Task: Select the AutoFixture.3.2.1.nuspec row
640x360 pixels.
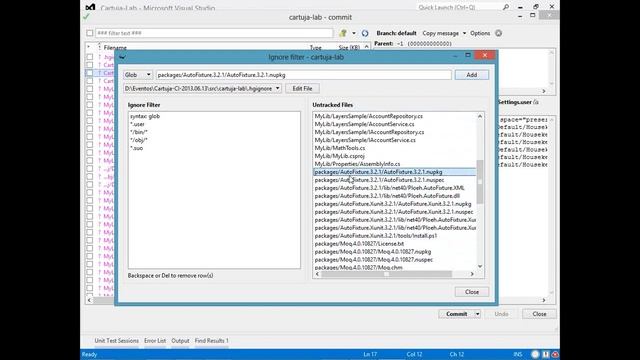Action: tap(379, 180)
